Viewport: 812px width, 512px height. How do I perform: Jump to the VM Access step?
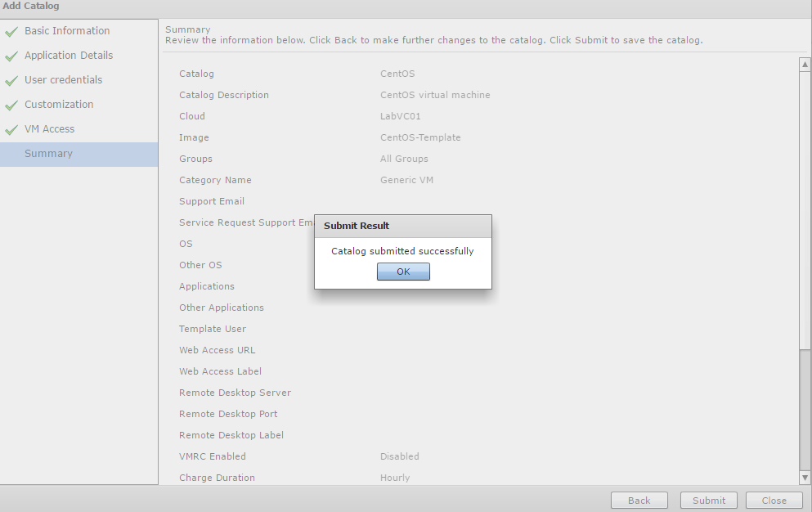point(49,129)
